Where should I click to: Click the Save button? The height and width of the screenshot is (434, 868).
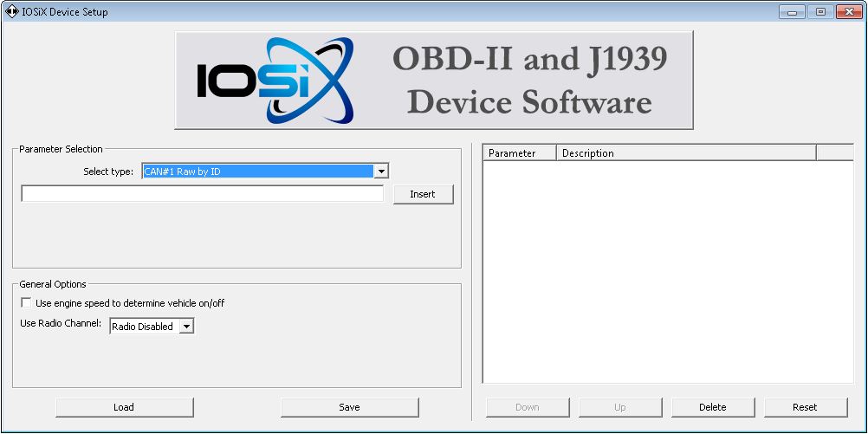click(349, 407)
